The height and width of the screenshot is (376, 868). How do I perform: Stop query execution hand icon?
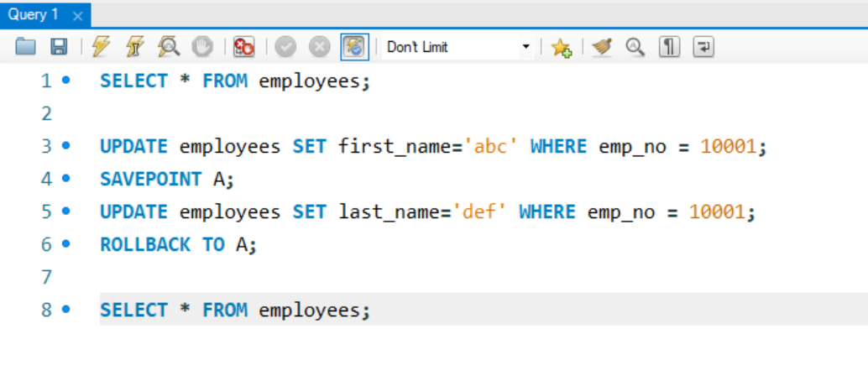pyautogui.click(x=202, y=47)
